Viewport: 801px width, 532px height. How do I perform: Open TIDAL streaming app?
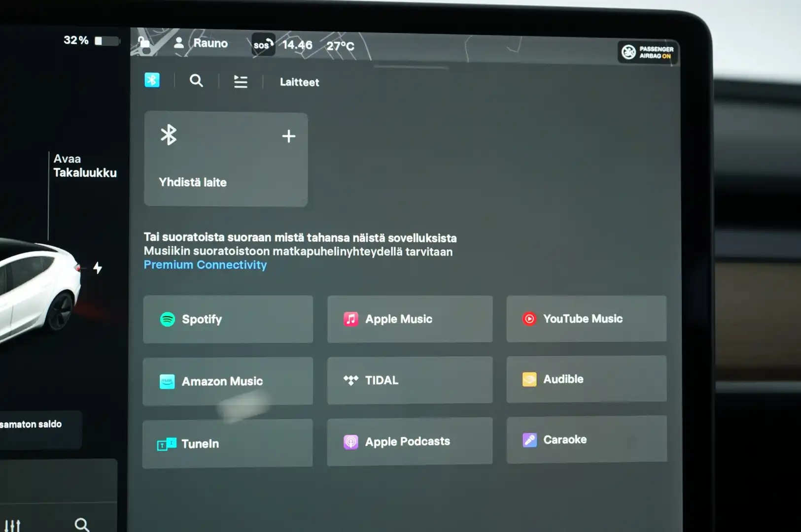coord(410,380)
